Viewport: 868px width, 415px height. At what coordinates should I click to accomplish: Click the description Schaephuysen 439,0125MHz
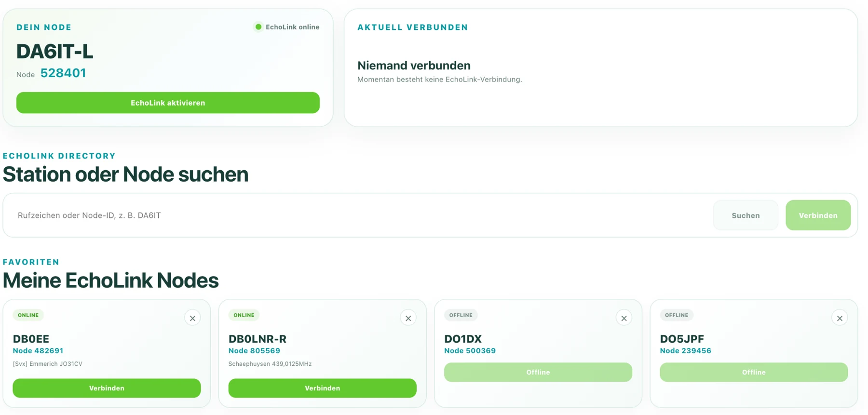coord(270,364)
